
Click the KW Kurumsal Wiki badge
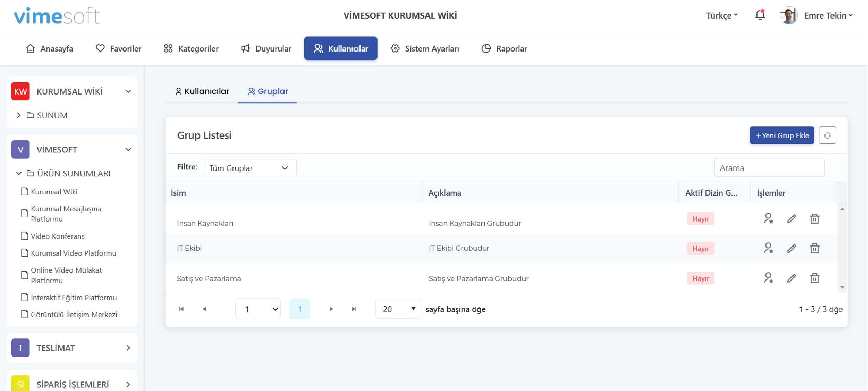[20, 91]
